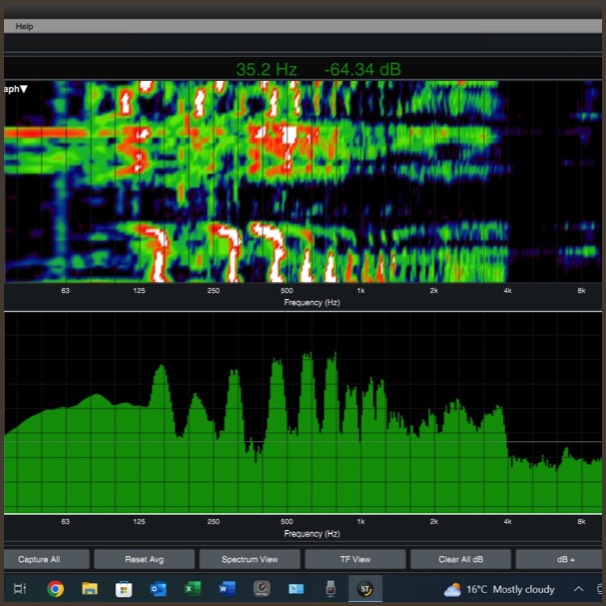Open File Explorer from taskbar
Viewport: 606px width, 606px height.
[89, 589]
